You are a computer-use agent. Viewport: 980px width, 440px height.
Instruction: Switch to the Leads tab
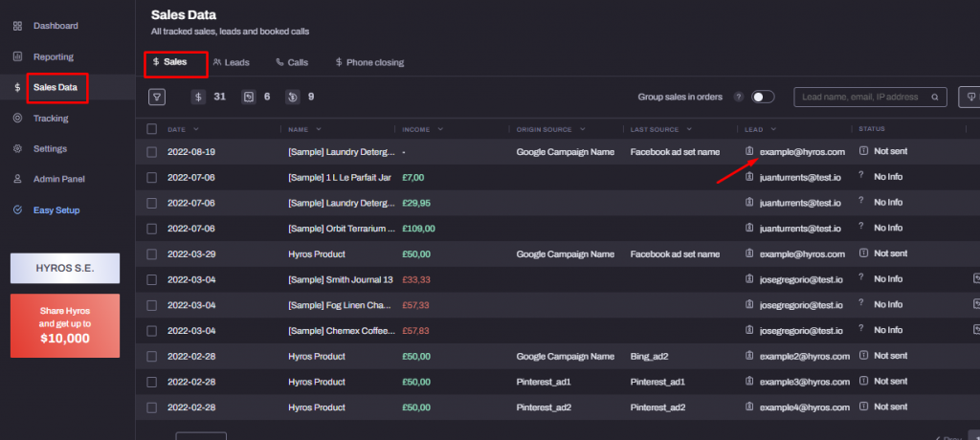tap(232, 62)
